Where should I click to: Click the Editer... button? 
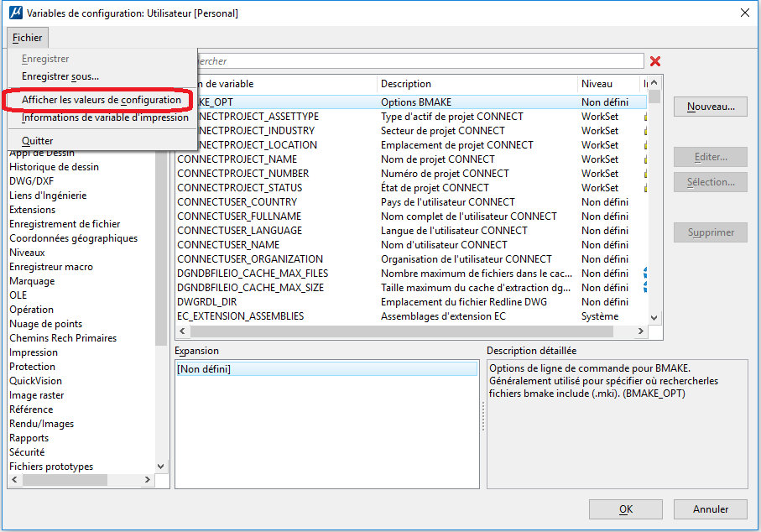pyautogui.click(x=711, y=157)
